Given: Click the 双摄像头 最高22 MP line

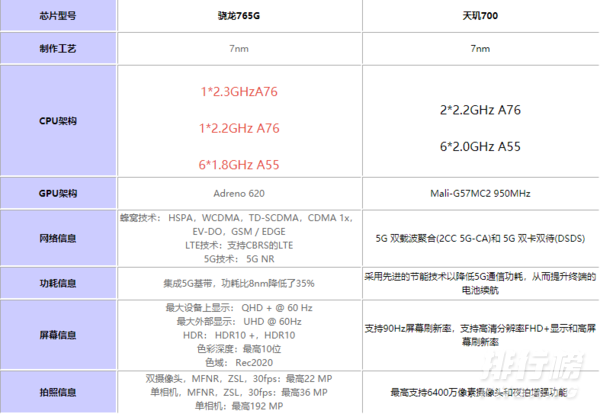Looking at the screenshot, I should (239, 379).
